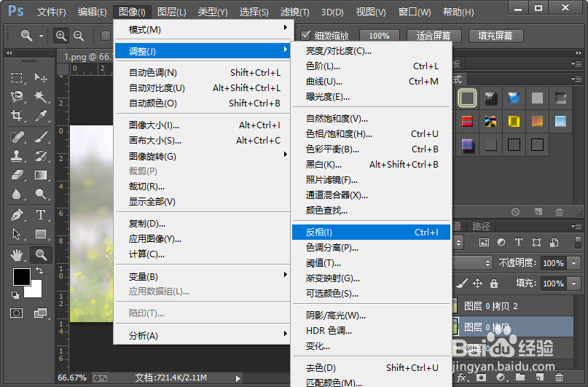The height and width of the screenshot is (387, 588).
Task: Select the Dodge tool
Action: pos(41,194)
